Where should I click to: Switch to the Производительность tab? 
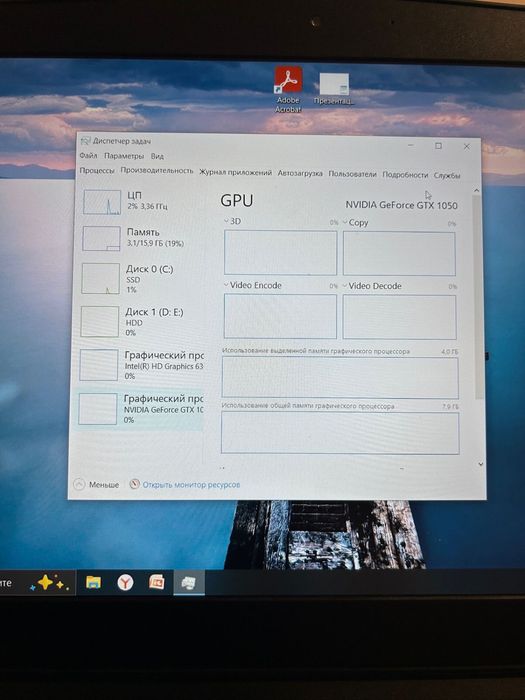[x=157, y=171]
